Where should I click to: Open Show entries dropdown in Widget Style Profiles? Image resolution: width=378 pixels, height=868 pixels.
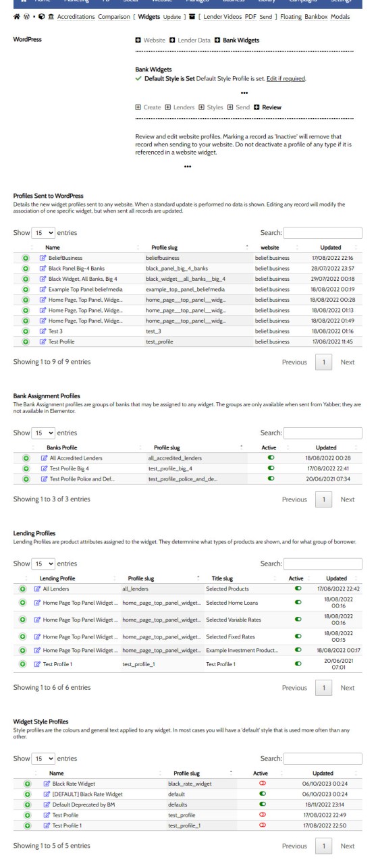[45, 758]
